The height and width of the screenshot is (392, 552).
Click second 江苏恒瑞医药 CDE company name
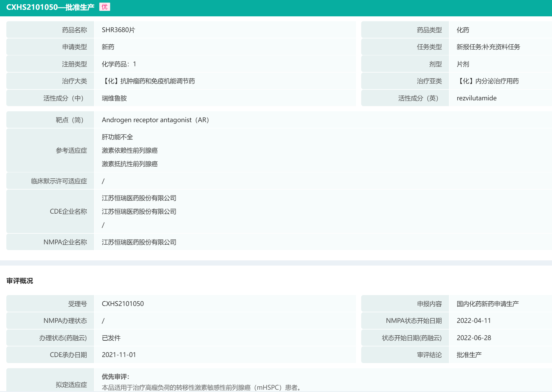[x=139, y=212]
